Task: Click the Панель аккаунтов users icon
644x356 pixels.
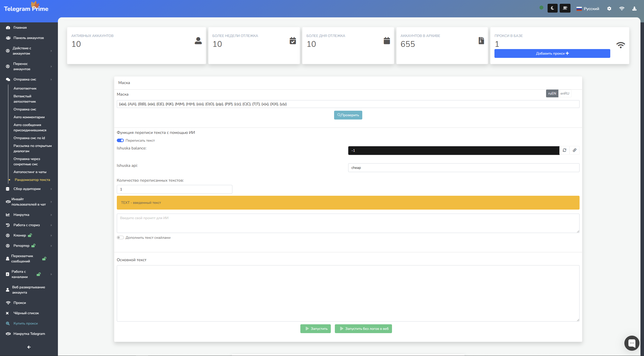Action: 8,38
